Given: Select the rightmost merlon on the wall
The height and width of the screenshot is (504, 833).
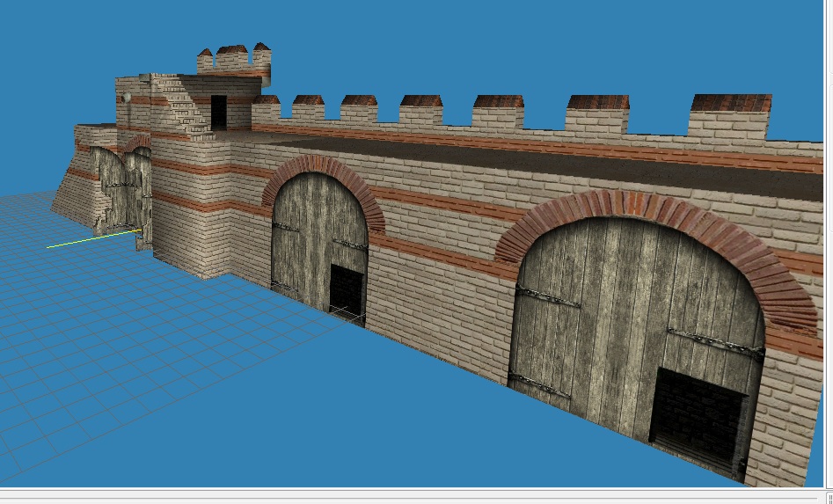Looking at the screenshot, I should click(x=730, y=116).
